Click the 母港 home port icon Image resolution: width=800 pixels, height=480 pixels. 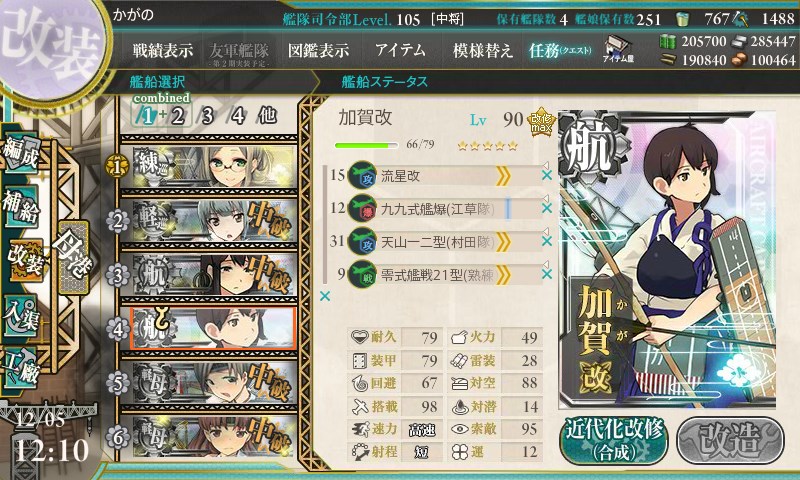(73, 257)
